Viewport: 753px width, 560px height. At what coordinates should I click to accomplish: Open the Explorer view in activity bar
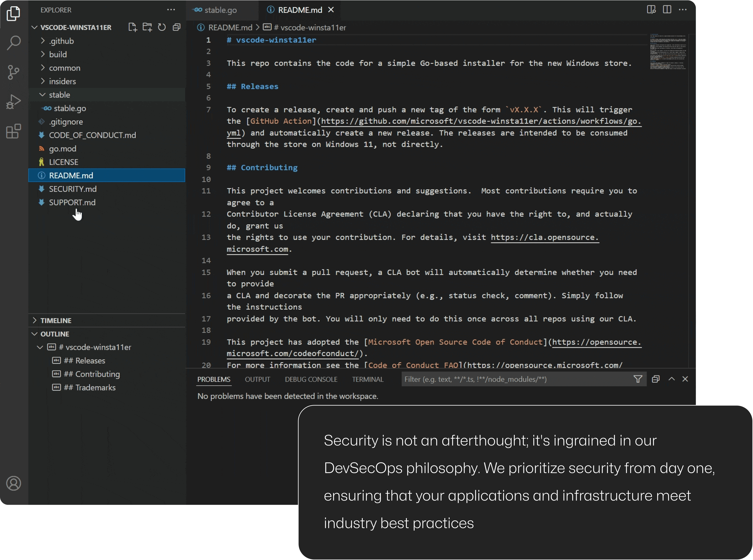click(x=14, y=14)
